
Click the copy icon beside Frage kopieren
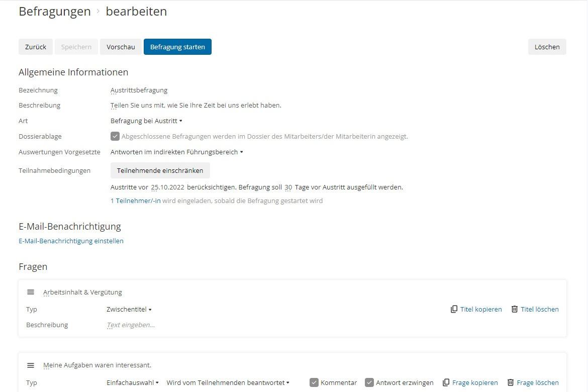tap(446, 382)
